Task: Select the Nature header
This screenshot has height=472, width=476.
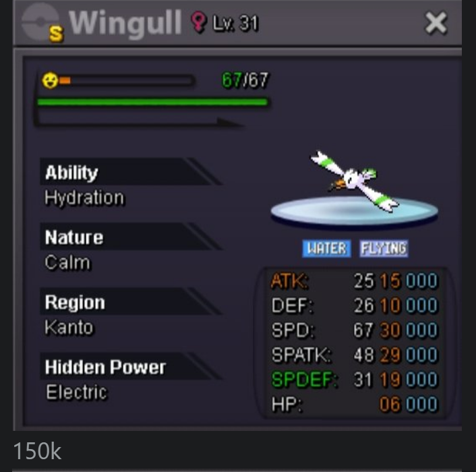Action: pos(131,237)
